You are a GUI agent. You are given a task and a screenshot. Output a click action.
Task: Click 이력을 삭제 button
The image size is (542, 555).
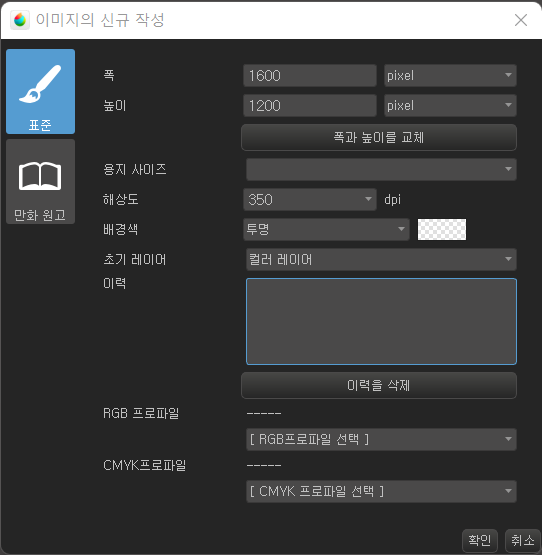pyautogui.click(x=379, y=385)
